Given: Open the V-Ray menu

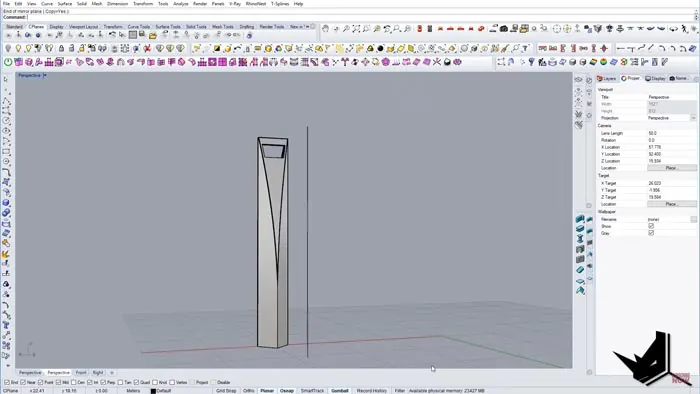Looking at the screenshot, I should pyautogui.click(x=235, y=4).
